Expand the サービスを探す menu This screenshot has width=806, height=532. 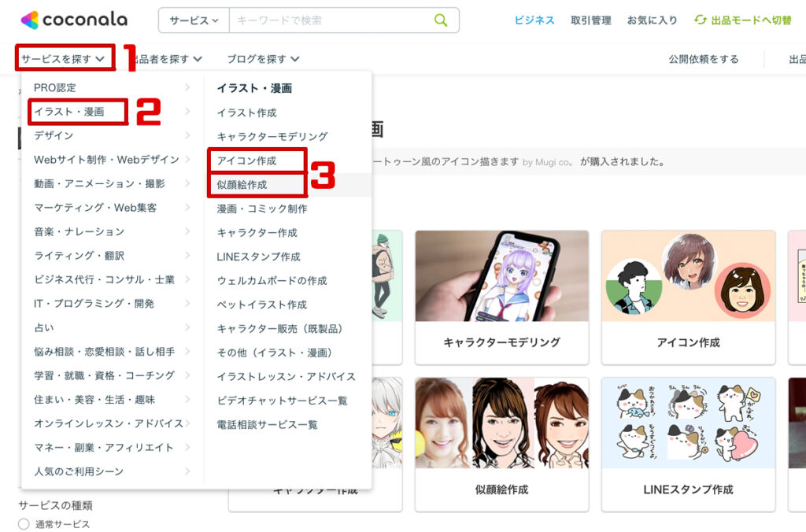pos(63,58)
